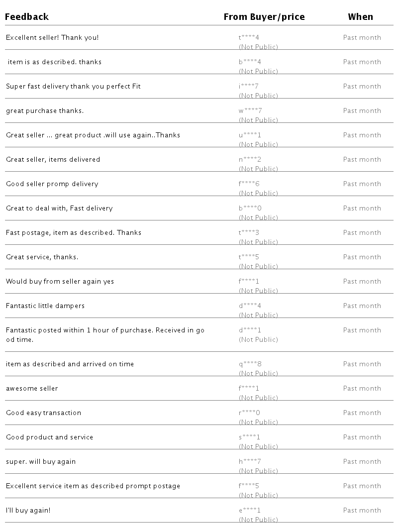
Task: Click the 'Fantastic little dampers' feedback text
Action: (45, 306)
